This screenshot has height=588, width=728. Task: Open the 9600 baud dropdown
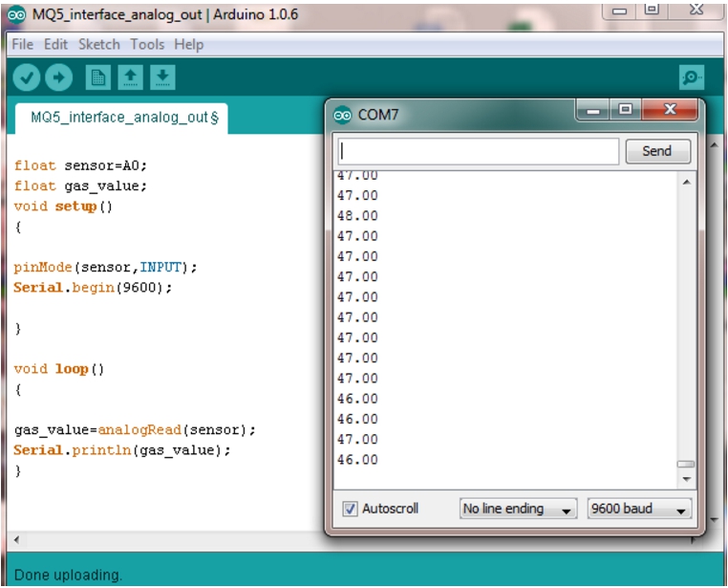pos(639,509)
